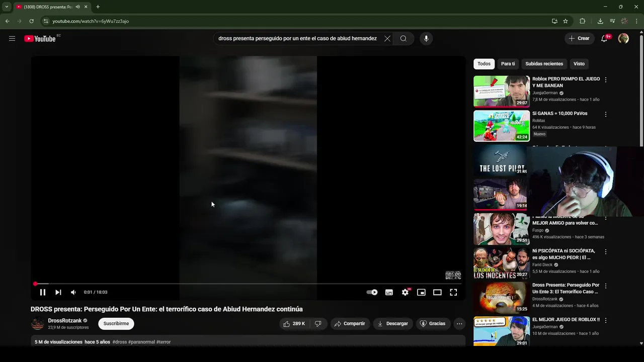
Task: Open options for EL MEJOR JUEGO DE ROBLOX
Action: [606, 320]
